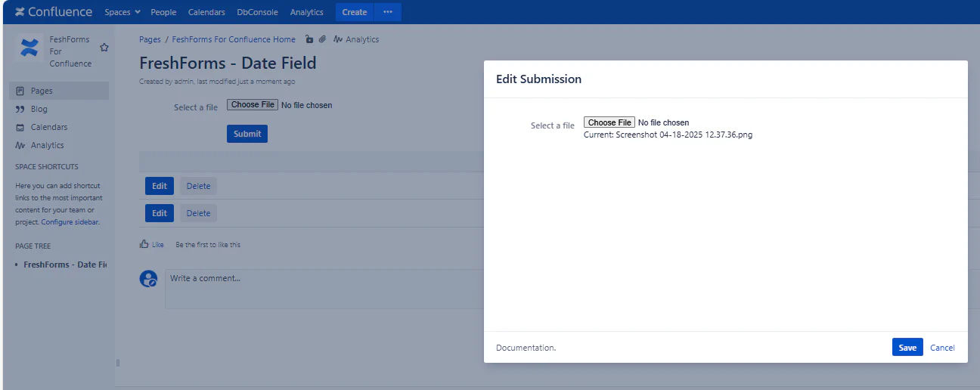This screenshot has height=390, width=980.
Task: Select FreshForms - Date Field in page tree
Action: click(x=64, y=265)
